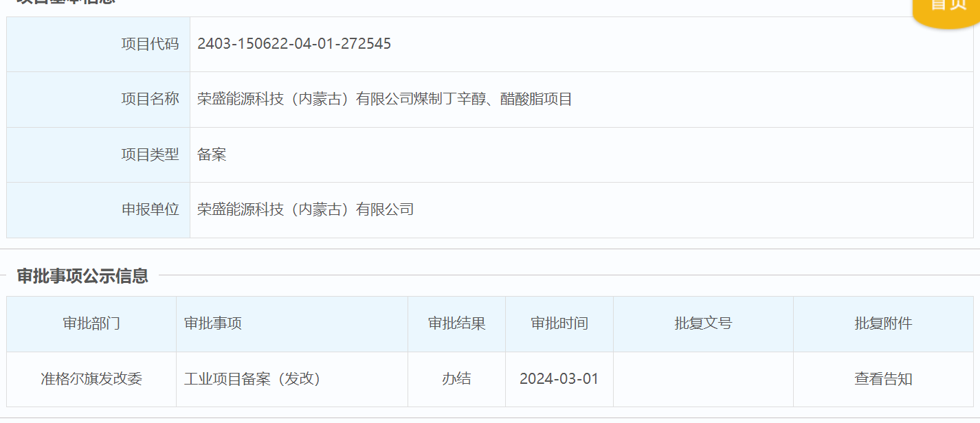This screenshot has width=980, height=423.
Task: Select applicant 荣盛能源科技（内蒙古）有限公司
Action: click(305, 209)
